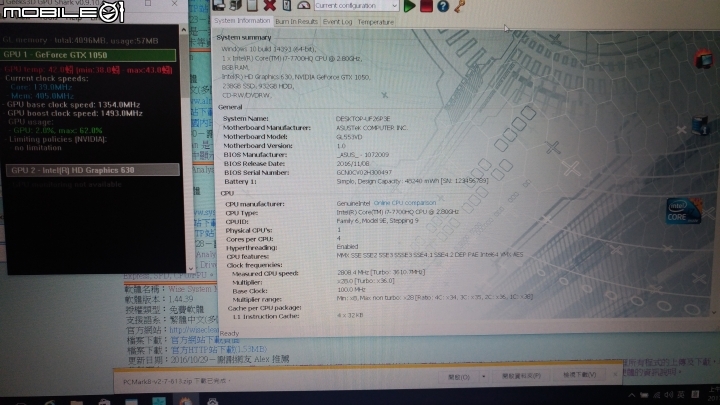Open the 官方網站 http link on webpage
Viewport: 720px width, 405px height.
click(x=193, y=330)
